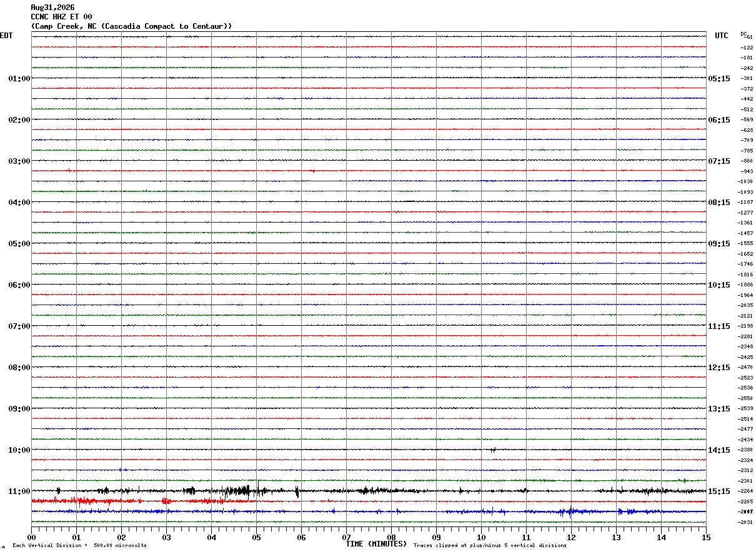
Task: Select the UTC column header
Action: pos(722,36)
